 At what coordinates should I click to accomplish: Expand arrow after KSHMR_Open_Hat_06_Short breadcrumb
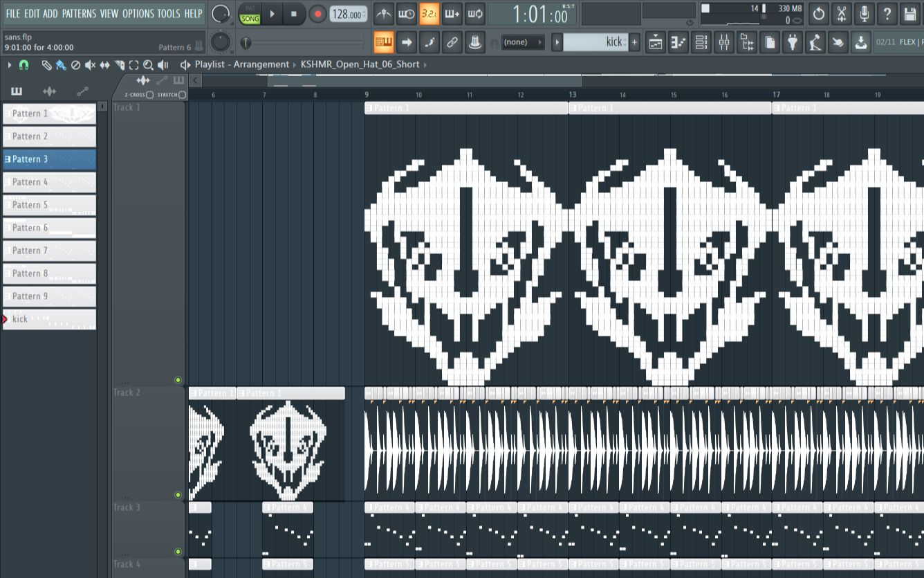(x=425, y=64)
